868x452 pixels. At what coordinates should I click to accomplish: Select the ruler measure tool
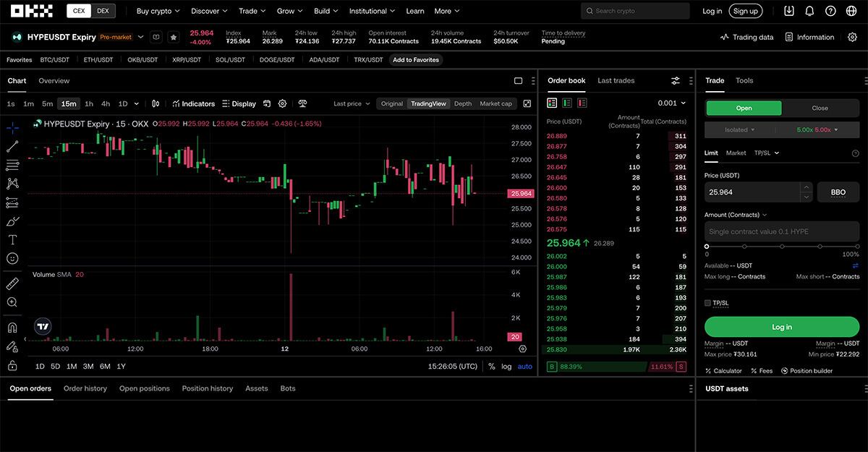pyautogui.click(x=12, y=283)
